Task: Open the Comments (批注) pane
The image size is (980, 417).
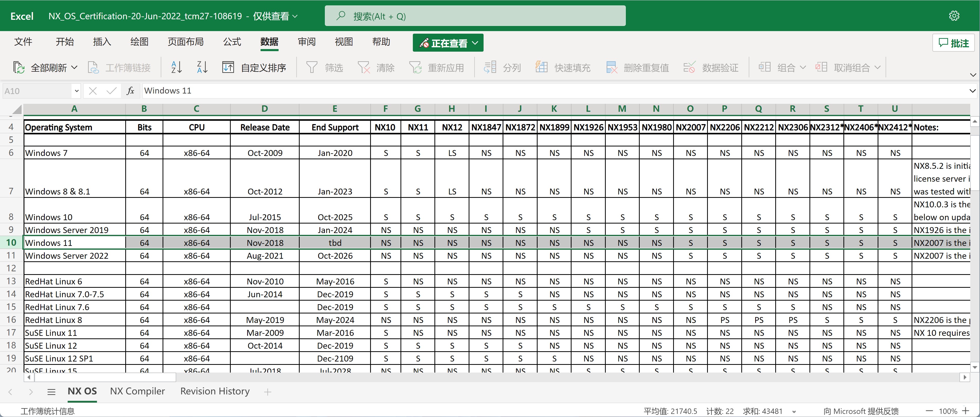Action: point(953,43)
